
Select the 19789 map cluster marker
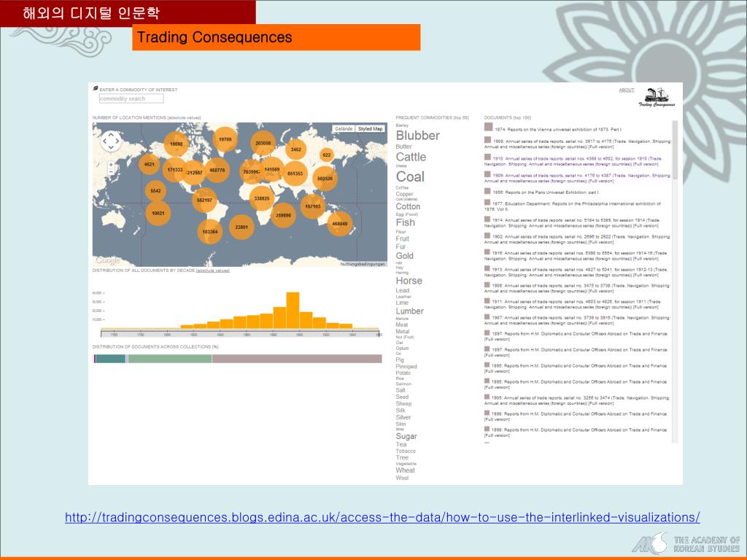225,139
